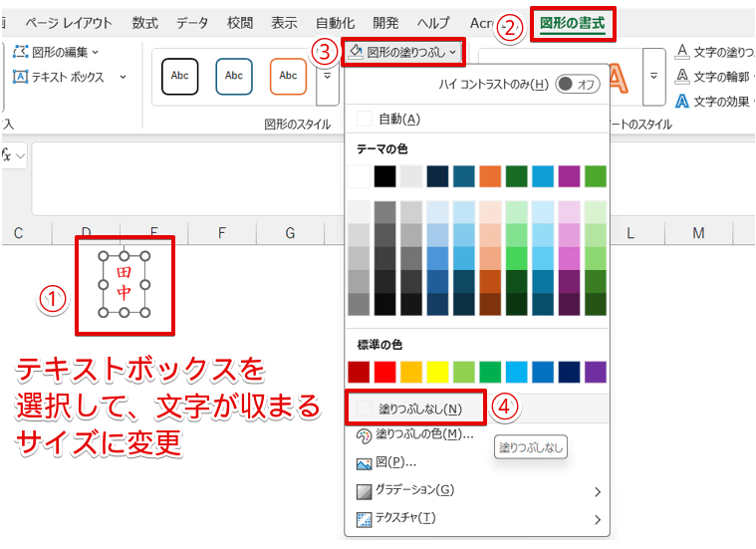Pick the black theme color swatch

(384, 176)
